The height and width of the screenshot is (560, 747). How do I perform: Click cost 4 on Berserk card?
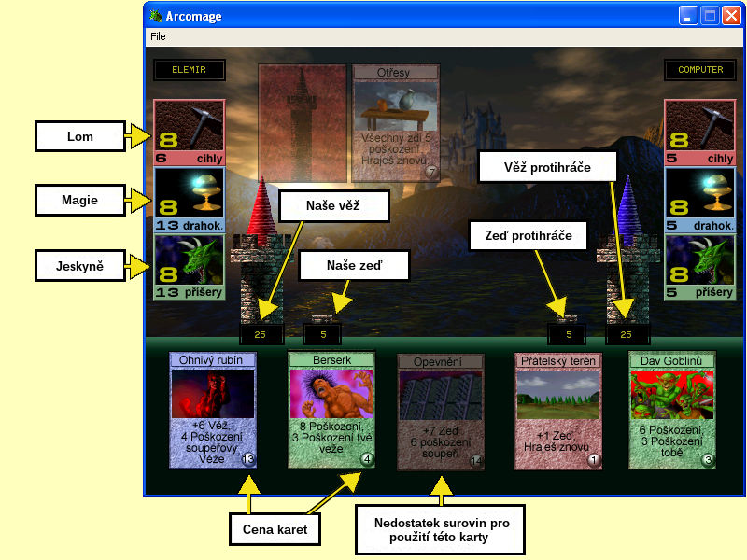367,459
